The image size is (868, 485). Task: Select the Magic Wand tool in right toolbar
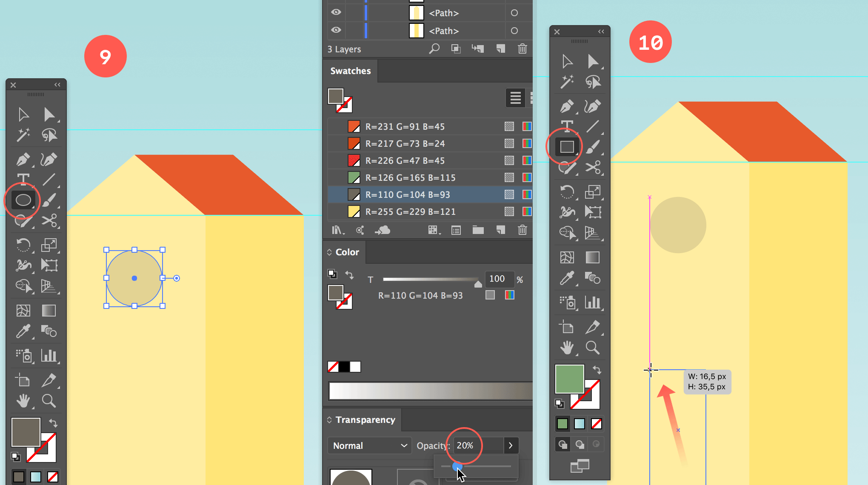[567, 82]
